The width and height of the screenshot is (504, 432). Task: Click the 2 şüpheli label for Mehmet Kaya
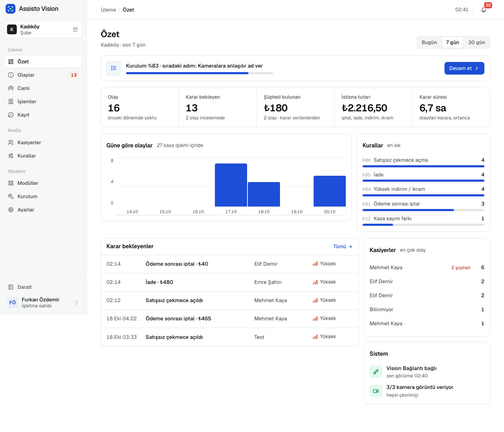click(x=461, y=268)
